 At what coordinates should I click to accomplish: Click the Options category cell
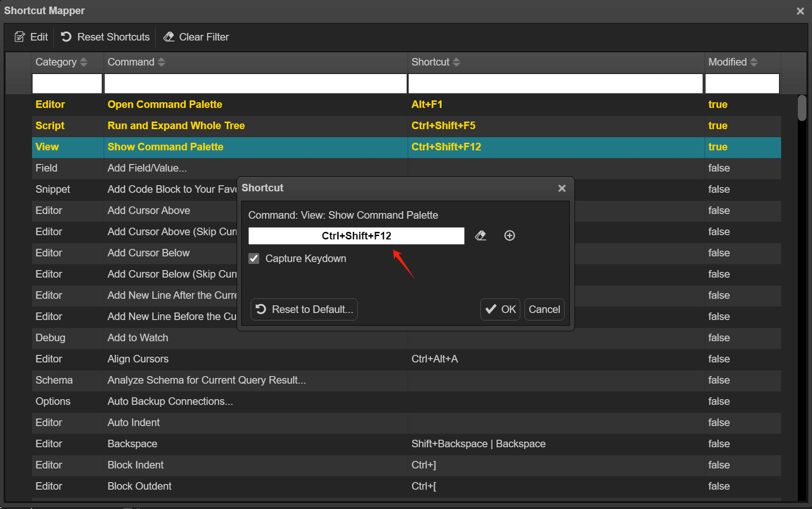[x=68, y=402]
